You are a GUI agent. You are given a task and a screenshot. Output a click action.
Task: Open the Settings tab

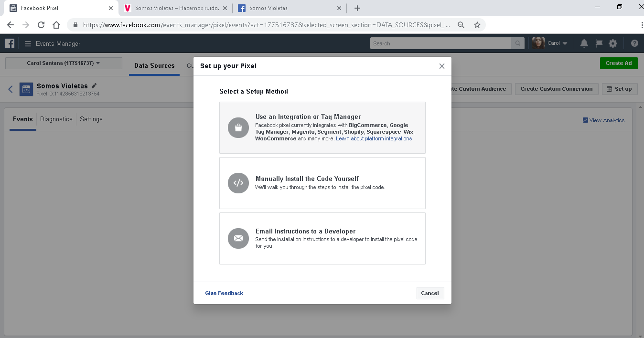click(x=91, y=119)
